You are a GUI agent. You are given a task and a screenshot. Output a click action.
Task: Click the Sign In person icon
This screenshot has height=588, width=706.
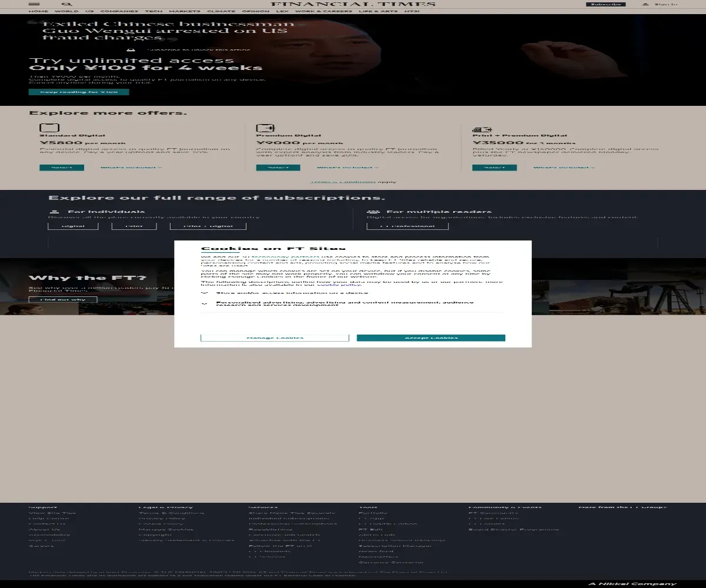tap(645, 4)
